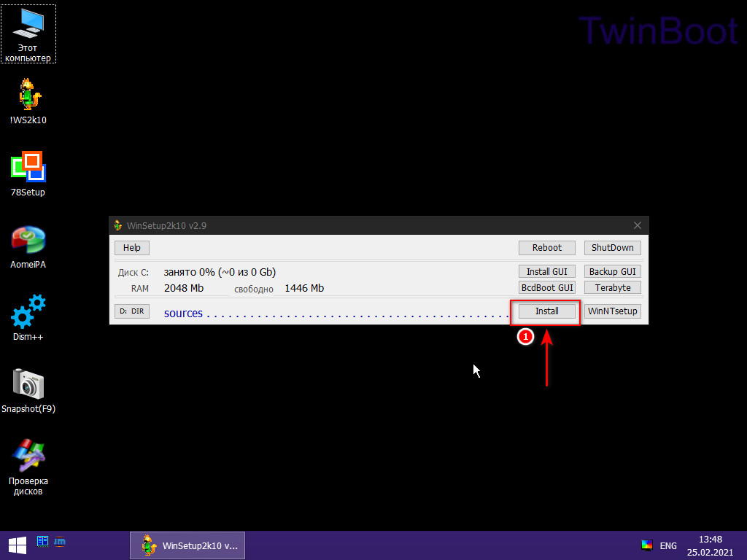Open the Help button in WinSetup2k10
Image resolution: width=747 pixels, height=560 pixels.
click(x=132, y=248)
